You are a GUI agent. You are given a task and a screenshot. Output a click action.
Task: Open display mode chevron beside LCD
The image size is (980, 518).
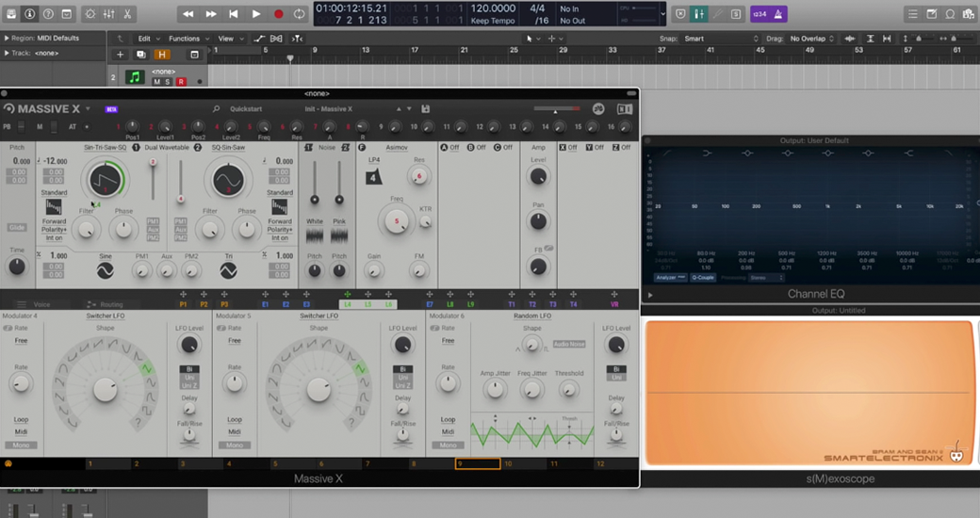(662, 14)
